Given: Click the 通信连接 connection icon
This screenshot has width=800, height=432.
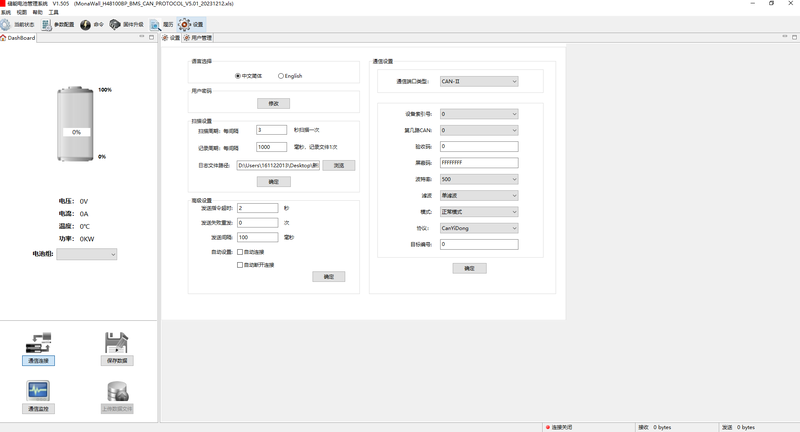Looking at the screenshot, I should coord(38,343).
